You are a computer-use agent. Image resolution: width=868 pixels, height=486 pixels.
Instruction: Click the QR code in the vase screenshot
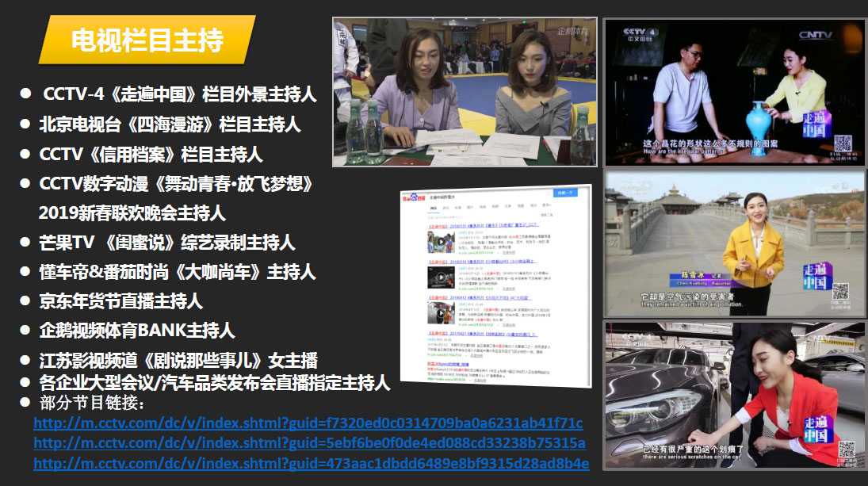click(x=843, y=144)
